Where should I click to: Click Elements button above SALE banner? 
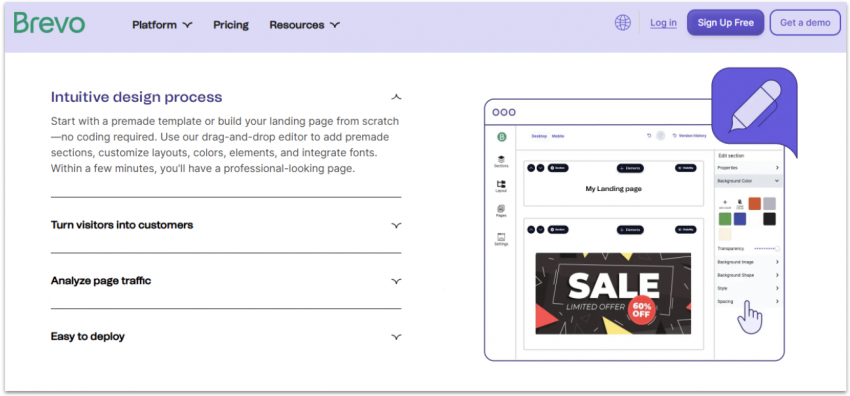[630, 230]
